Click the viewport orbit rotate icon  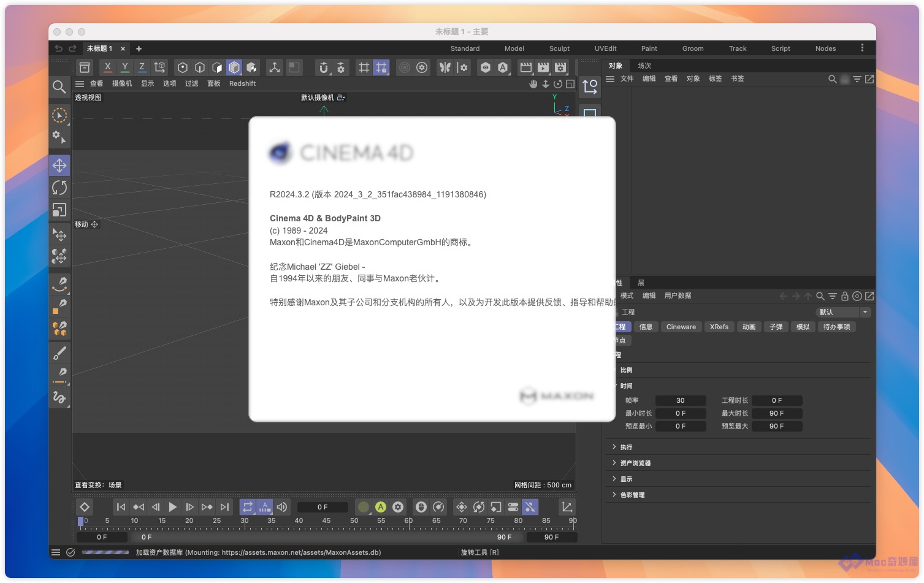pos(558,84)
